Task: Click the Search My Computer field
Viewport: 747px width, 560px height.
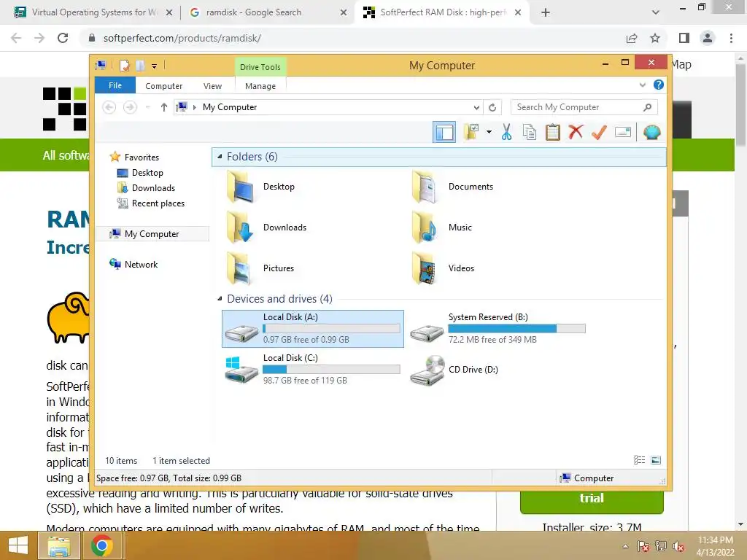Action: coord(584,107)
